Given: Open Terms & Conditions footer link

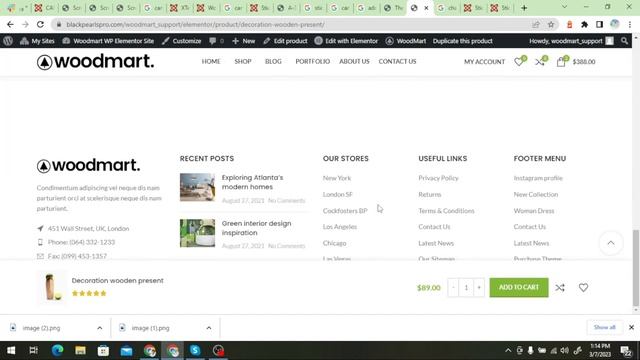Looking at the screenshot, I should point(446,211).
